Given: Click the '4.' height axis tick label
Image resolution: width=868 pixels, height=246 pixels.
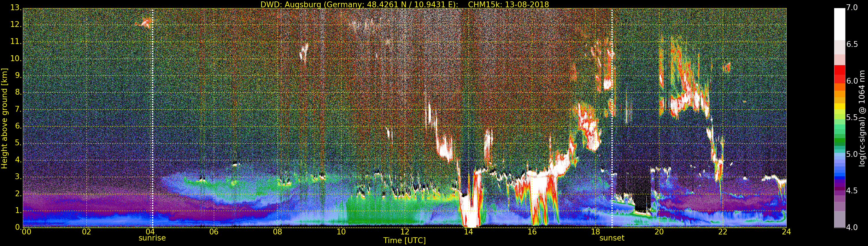Looking at the screenshot, I should [x=18, y=160].
